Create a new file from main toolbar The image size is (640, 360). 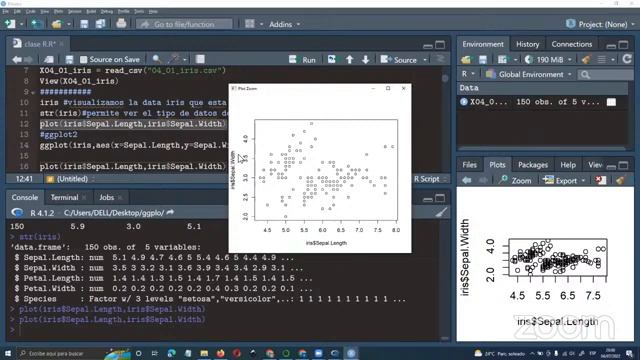pyautogui.click(x=10, y=24)
